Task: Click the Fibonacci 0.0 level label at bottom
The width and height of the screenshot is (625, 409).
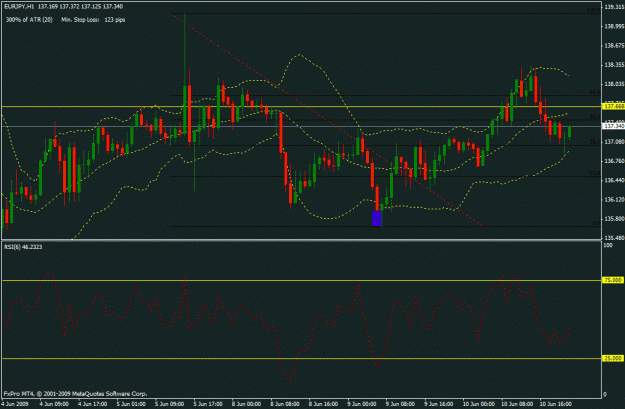Action: (x=596, y=224)
